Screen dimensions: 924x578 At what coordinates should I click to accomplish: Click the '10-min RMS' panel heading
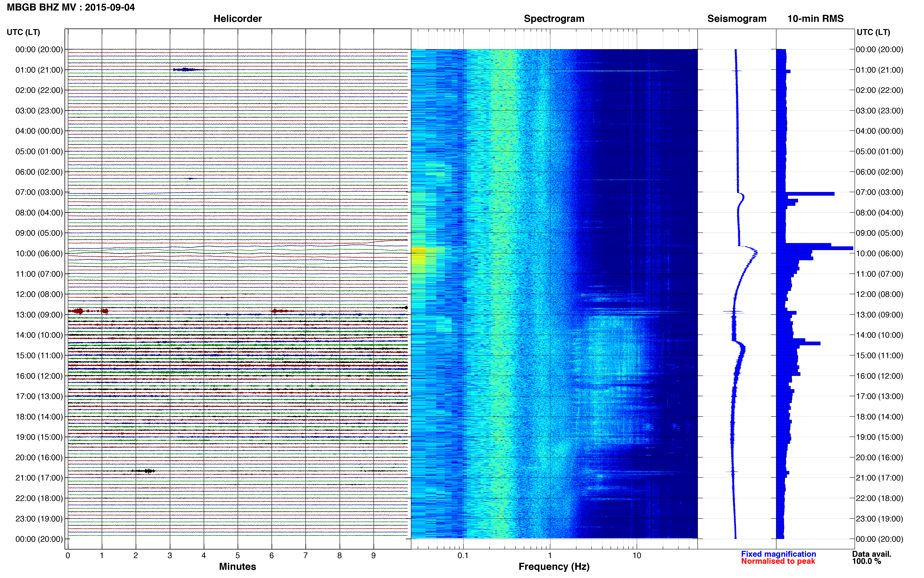tap(815, 19)
